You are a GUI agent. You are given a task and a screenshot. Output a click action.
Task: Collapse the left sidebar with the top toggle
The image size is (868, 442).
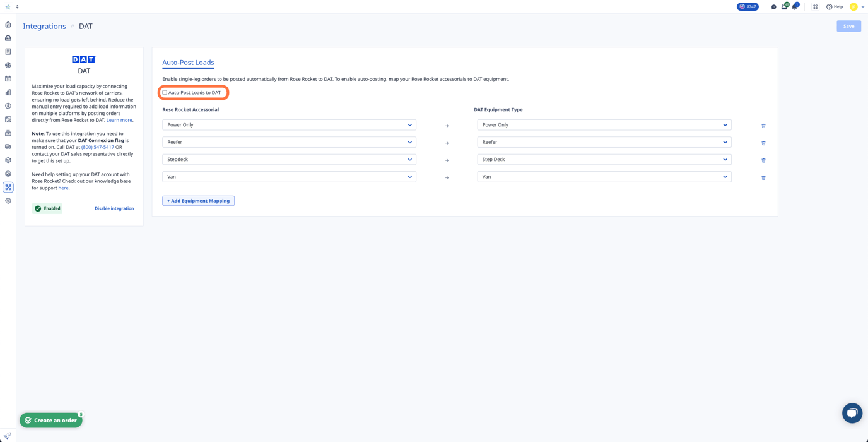click(x=16, y=7)
